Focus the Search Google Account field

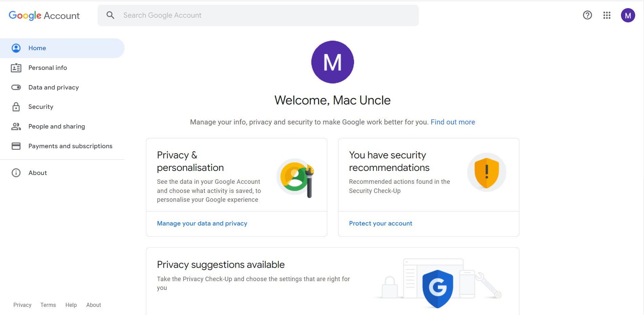264,15
